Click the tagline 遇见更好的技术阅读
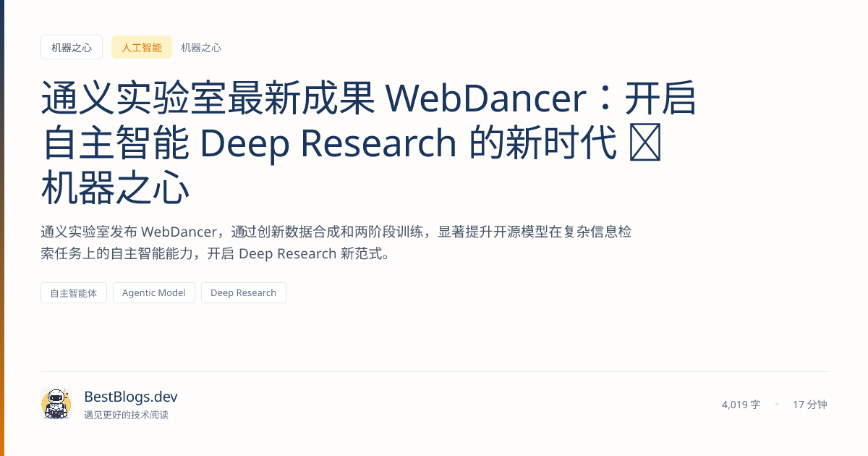The image size is (868, 456). point(126,416)
